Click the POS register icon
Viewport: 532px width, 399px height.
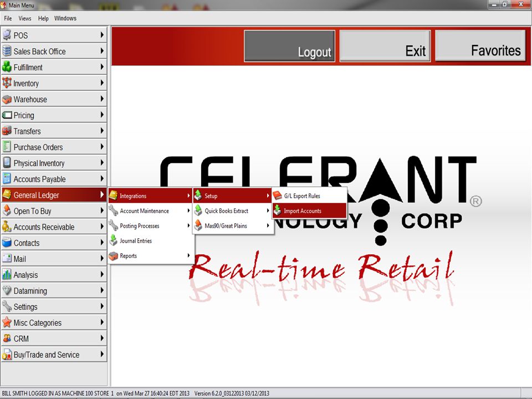(x=7, y=35)
